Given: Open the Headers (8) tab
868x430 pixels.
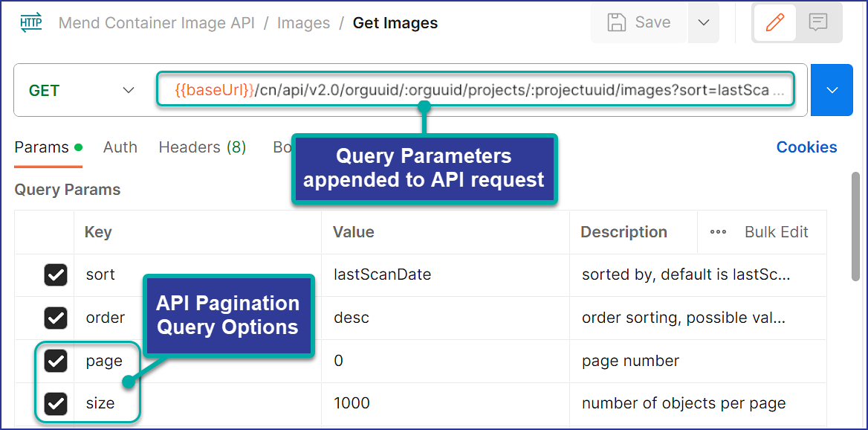Looking at the screenshot, I should (201, 147).
